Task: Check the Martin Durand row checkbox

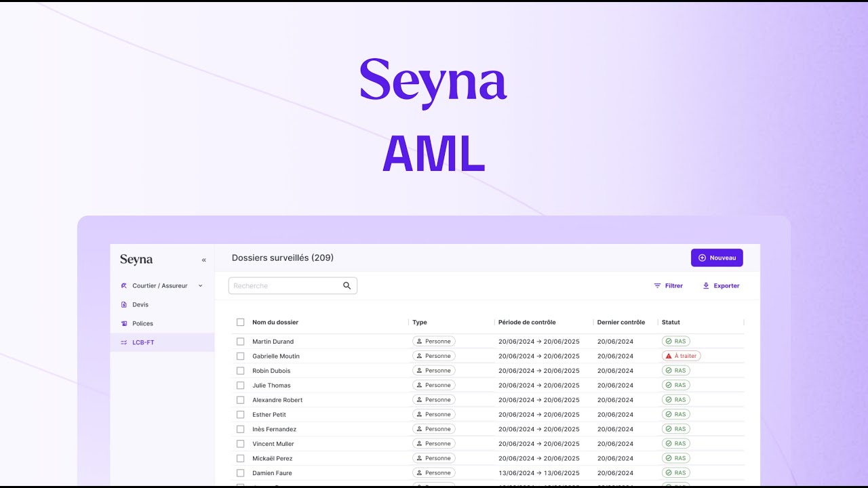Action: (240, 342)
